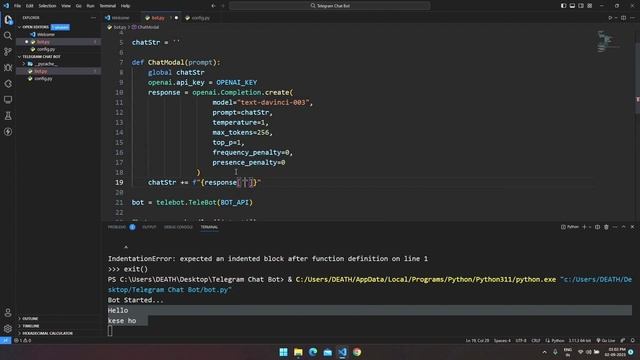Open the Accounts icon in activity bar
Viewport: 640px width, 360px height.
point(8,313)
